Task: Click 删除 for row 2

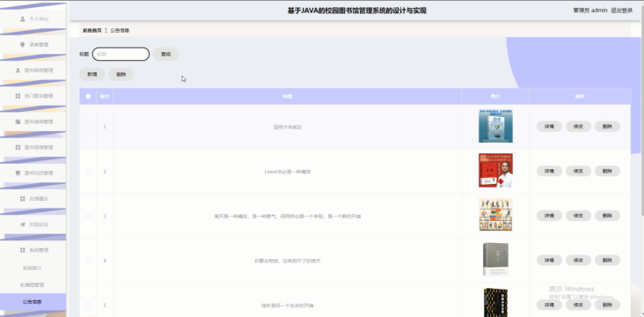Action: (607, 171)
